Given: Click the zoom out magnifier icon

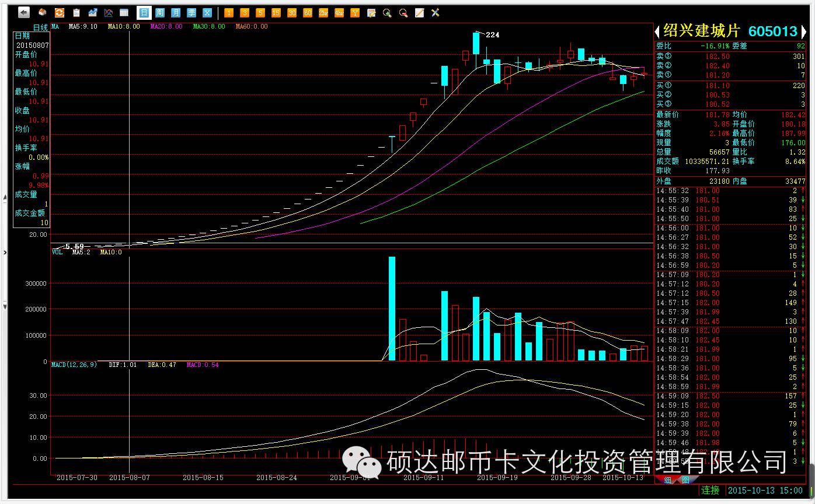Looking at the screenshot, I should [x=403, y=12].
